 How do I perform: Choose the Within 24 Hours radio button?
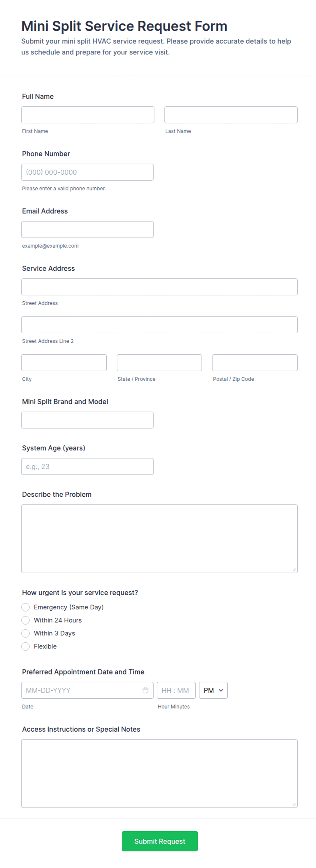pyautogui.click(x=25, y=620)
